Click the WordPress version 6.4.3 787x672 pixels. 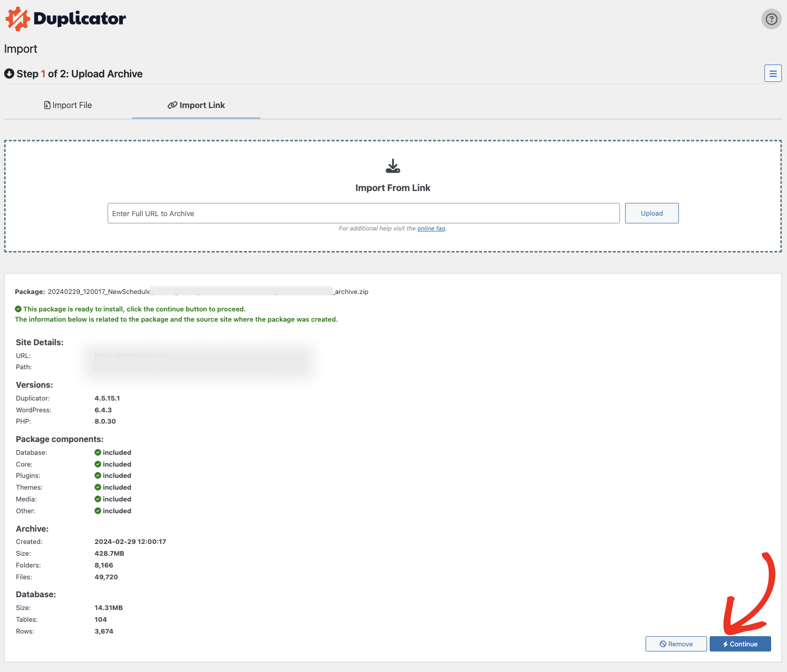[103, 410]
